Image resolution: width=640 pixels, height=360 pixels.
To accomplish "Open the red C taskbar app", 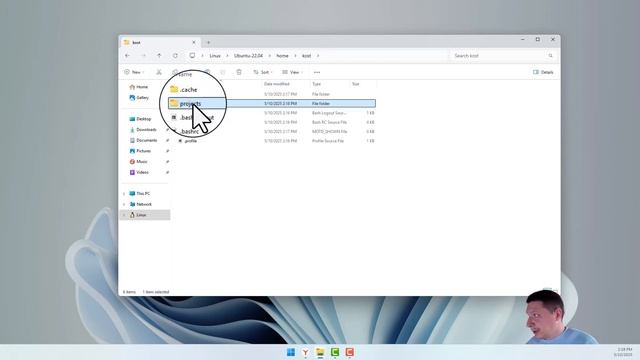I will tap(349, 352).
